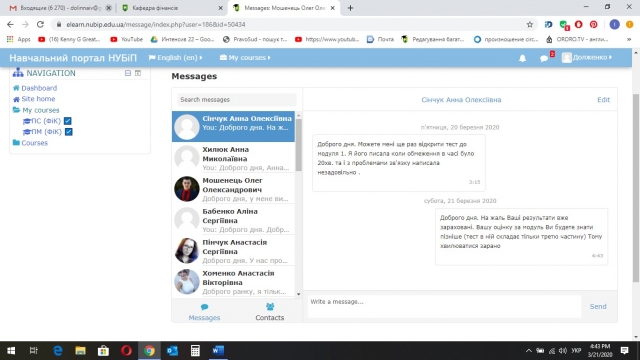Collapse the Navigation block with the minus icon

(128, 73)
